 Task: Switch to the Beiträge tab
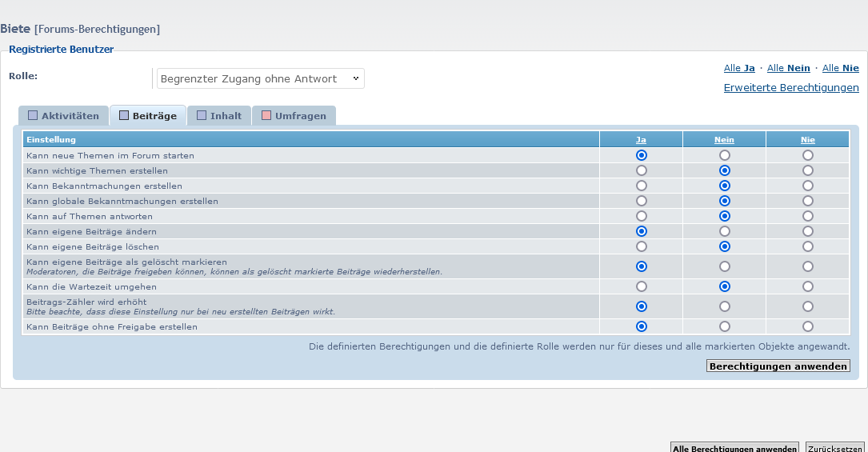click(x=148, y=116)
